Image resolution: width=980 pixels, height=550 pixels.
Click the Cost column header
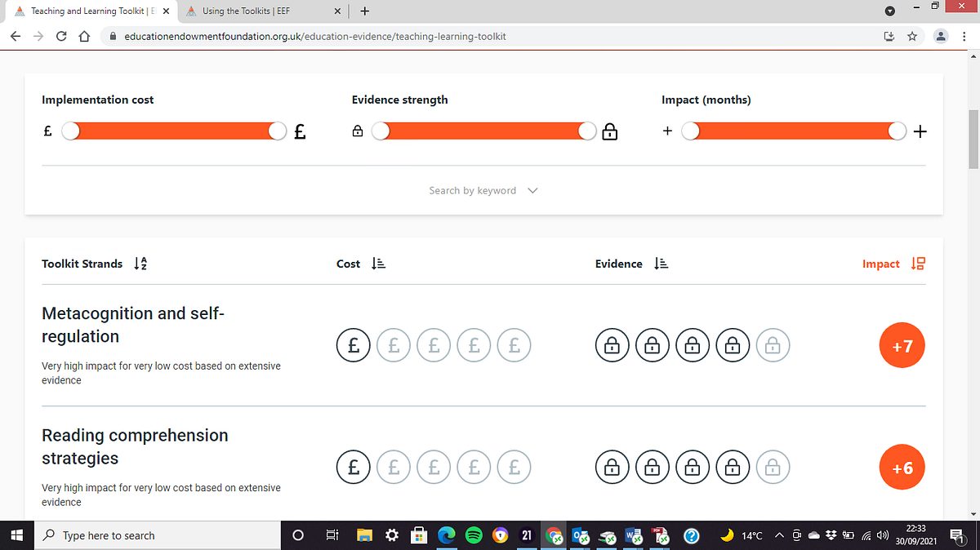349,264
